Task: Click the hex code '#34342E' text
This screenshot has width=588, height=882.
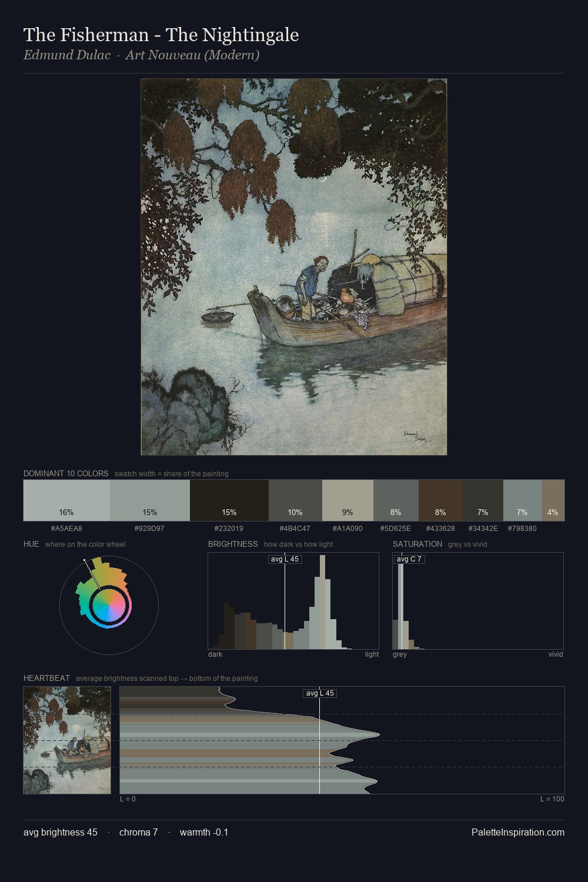Action: coord(483,529)
